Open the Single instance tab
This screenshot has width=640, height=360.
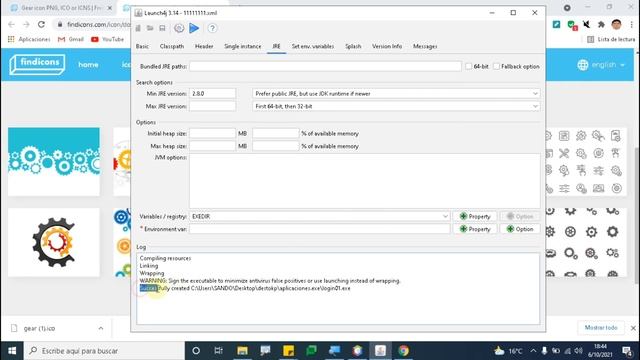pos(242,47)
